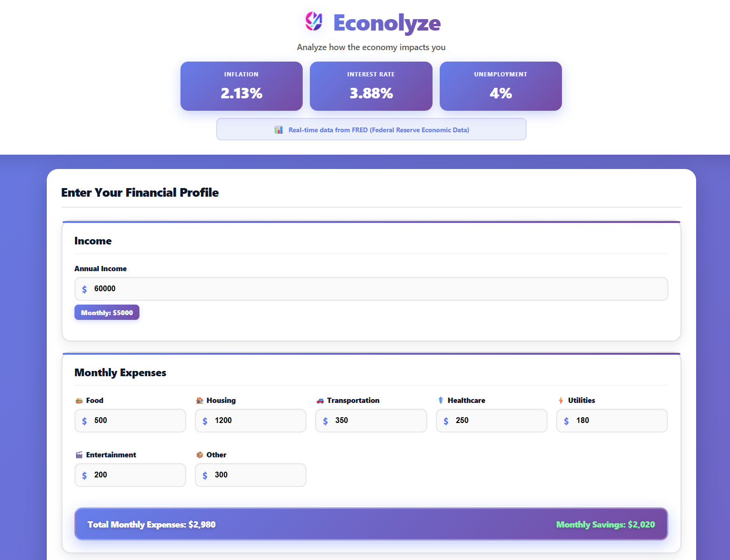This screenshot has height=560, width=730.
Task: Click the house icon beside Housing
Action: pos(200,400)
